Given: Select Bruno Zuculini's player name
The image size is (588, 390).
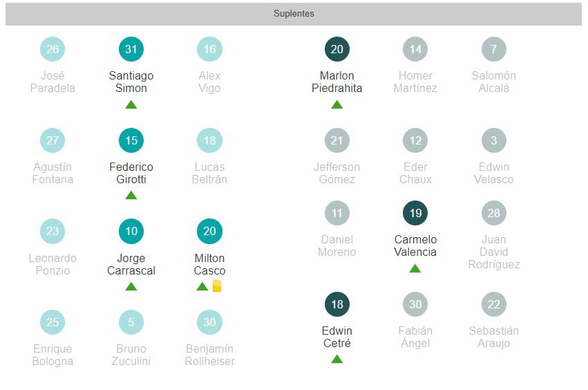Looking at the screenshot, I should click(131, 355).
